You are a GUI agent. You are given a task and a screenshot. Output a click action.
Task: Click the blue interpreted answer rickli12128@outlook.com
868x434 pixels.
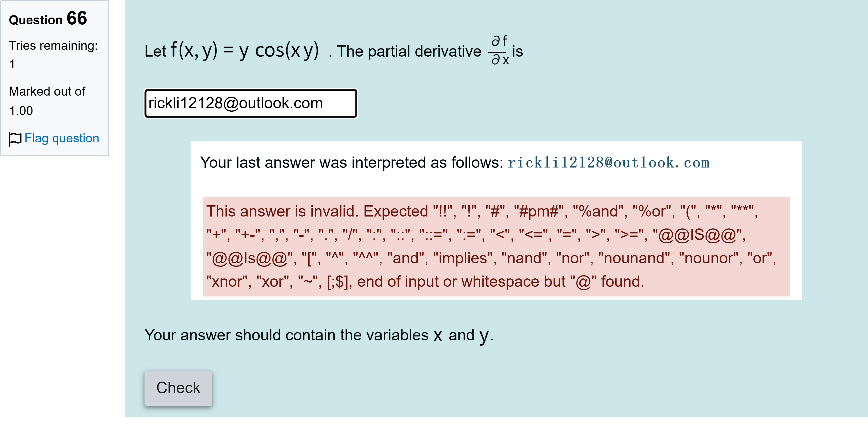[608, 163]
